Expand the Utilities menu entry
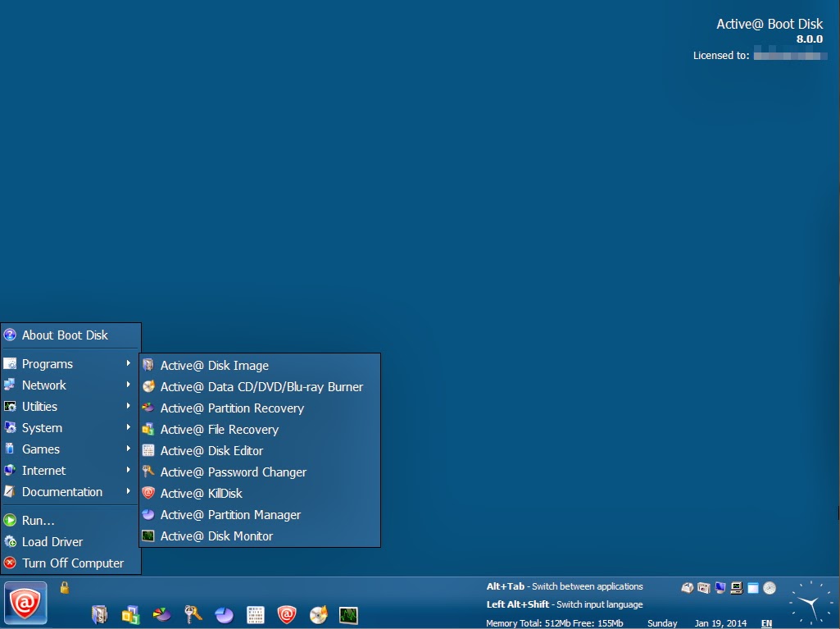 click(x=39, y=406)
